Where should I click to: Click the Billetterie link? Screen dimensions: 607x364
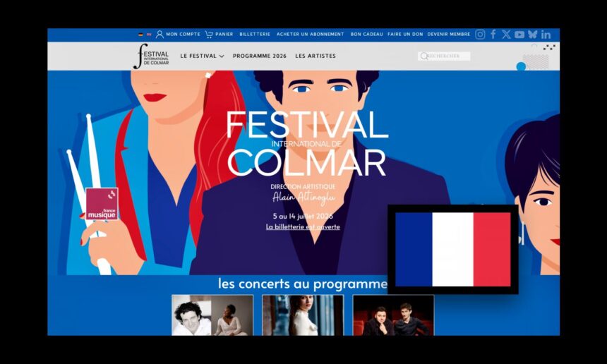pyautogui.click(x=255, y=35)
